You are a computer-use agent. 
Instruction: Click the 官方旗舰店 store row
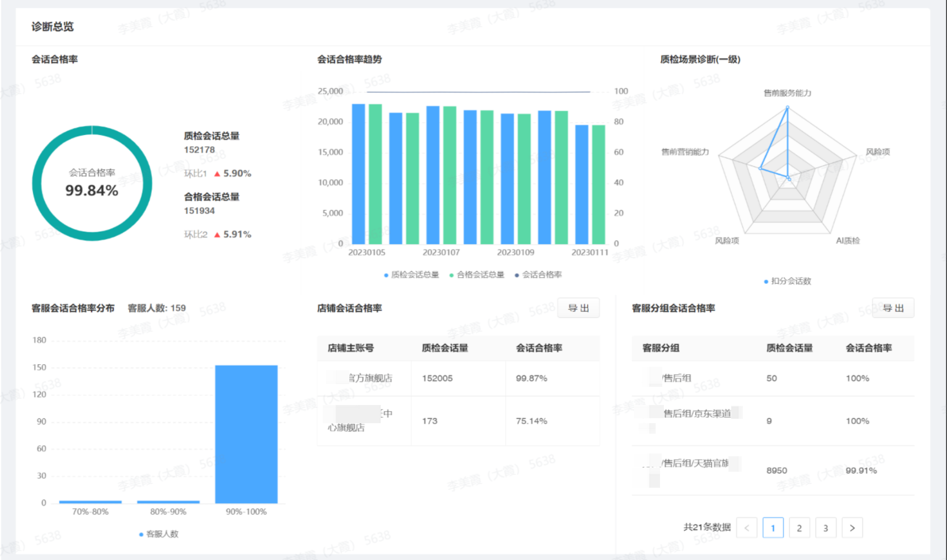pyautogui.click(x=458, y=378)
